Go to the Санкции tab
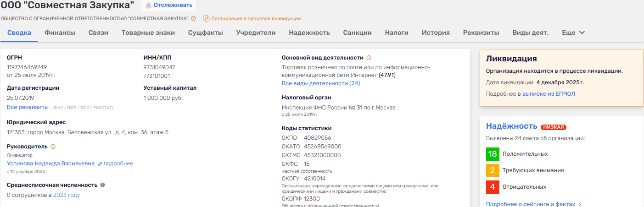Viewport: 644px width, 207px height. point(357,33)
